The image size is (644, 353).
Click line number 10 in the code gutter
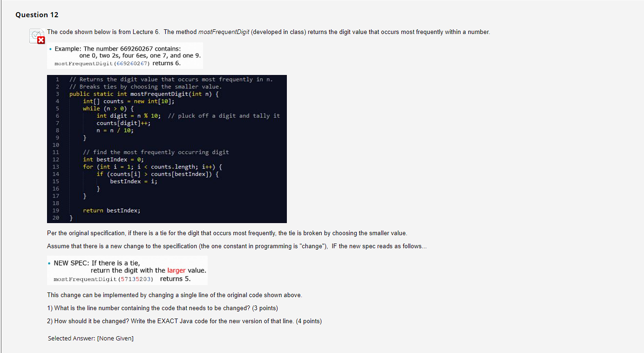pos(56,145)
